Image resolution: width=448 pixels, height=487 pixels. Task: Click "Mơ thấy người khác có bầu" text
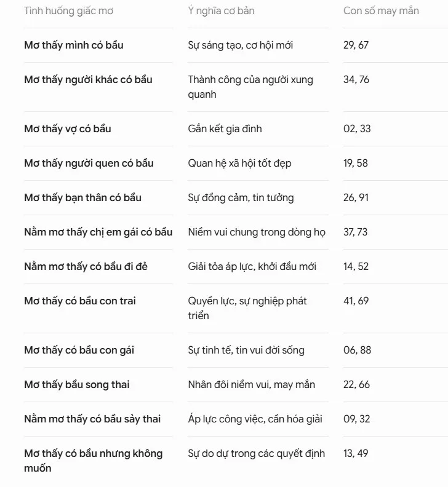[88, 80]
